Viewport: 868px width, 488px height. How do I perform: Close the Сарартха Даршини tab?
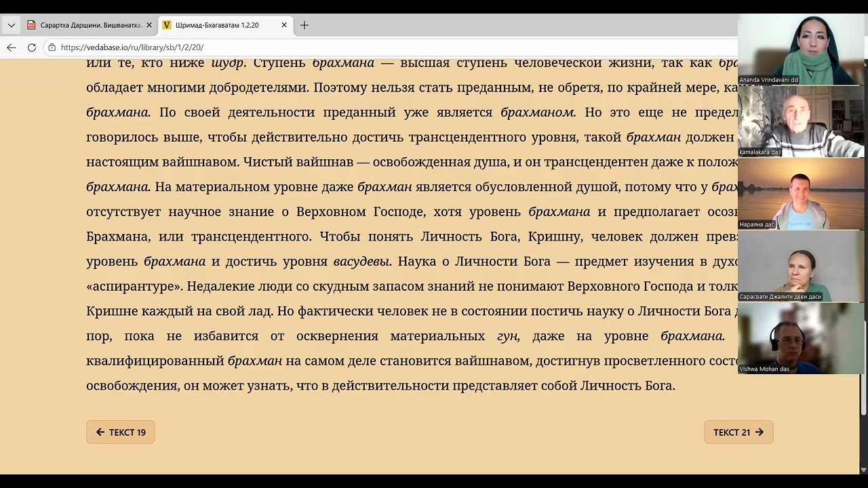coord(149,25)
